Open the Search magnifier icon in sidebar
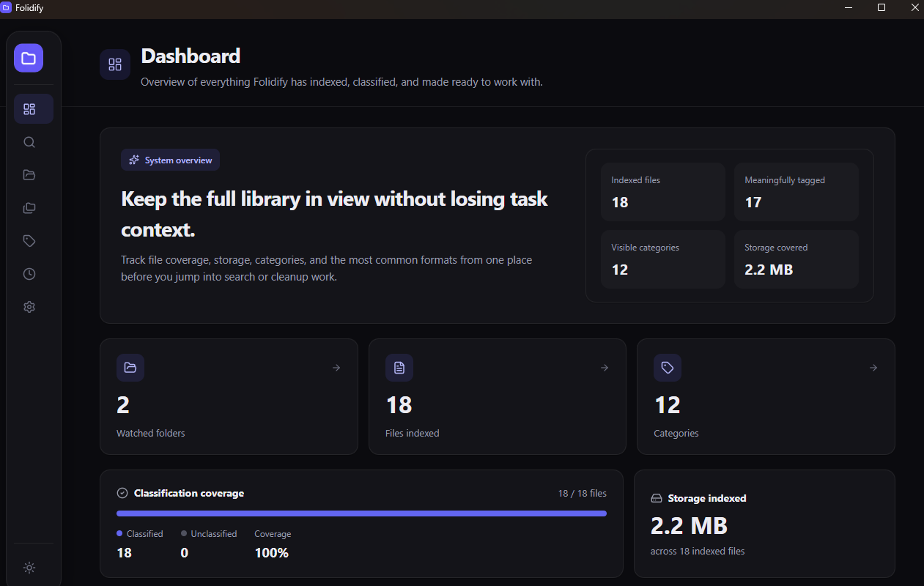The height and width of the screenshot is (586, 924). [29, 142]
